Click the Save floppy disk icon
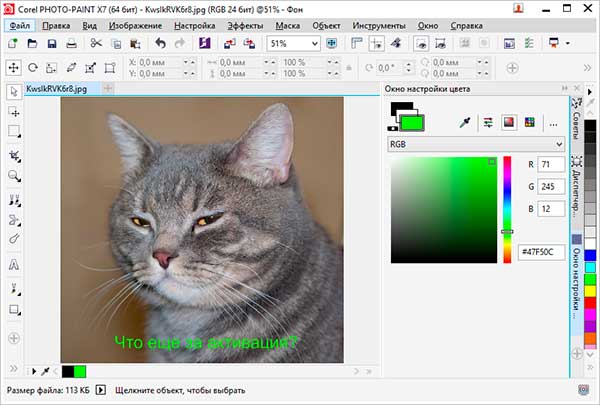Image resolution: width=600 pixels, height=405 pixels. click(53, 44)
